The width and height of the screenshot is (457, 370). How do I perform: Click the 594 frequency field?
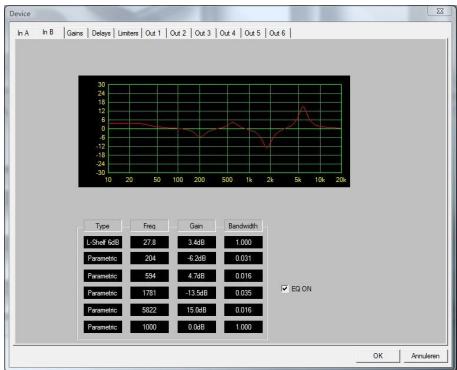click(150, 276)
